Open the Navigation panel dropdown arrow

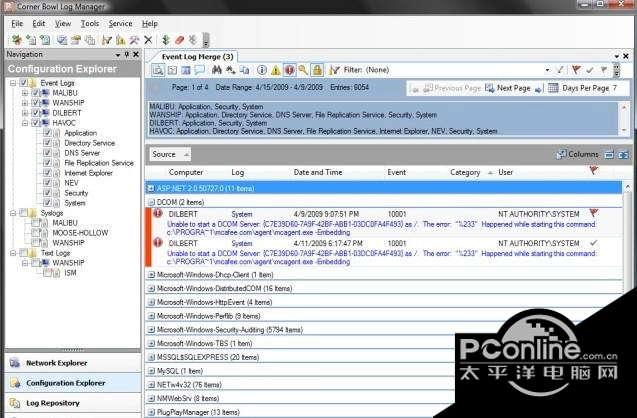point(118,54)
